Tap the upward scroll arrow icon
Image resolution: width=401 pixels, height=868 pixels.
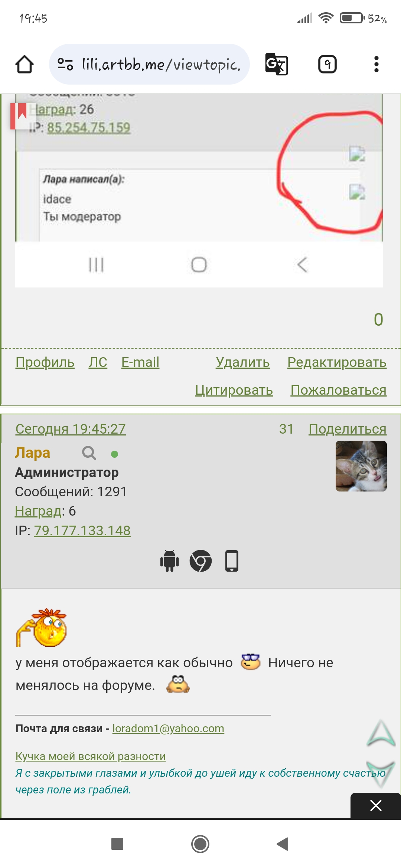(381, 733)
